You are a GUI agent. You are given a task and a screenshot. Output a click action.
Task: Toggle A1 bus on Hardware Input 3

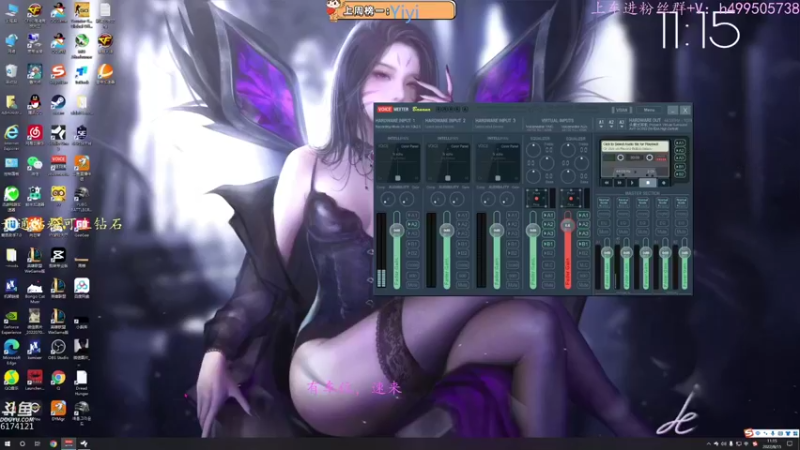[512, 215]
